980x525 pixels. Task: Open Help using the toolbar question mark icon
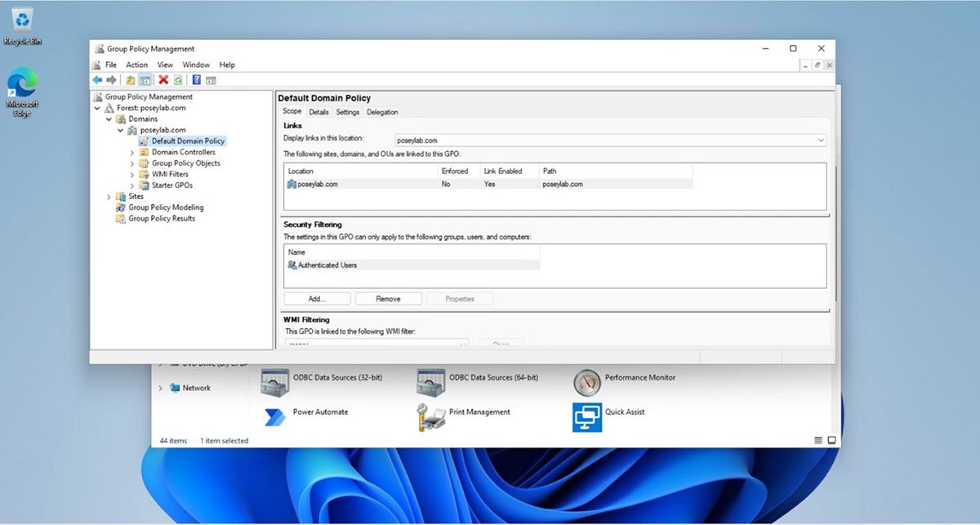click(195, 79)
